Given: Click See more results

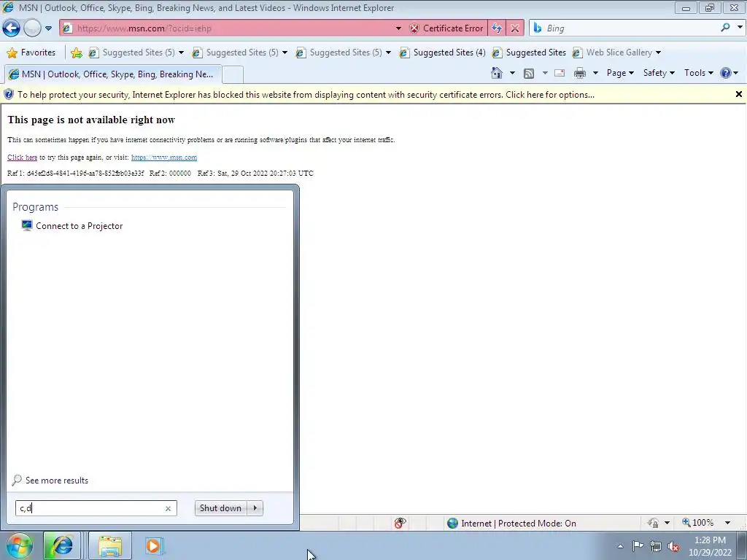Looking at the screenshot, I should 50,480.
